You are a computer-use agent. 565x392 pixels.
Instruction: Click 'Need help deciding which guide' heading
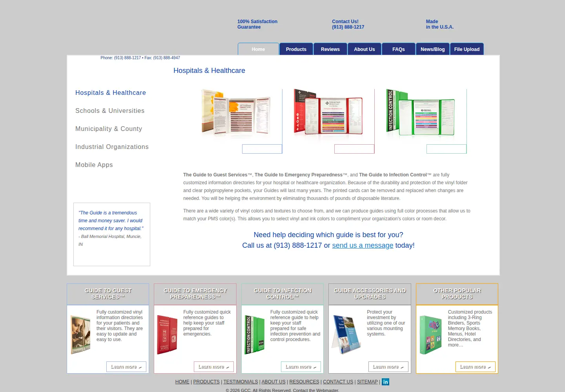tap(328, 235)
